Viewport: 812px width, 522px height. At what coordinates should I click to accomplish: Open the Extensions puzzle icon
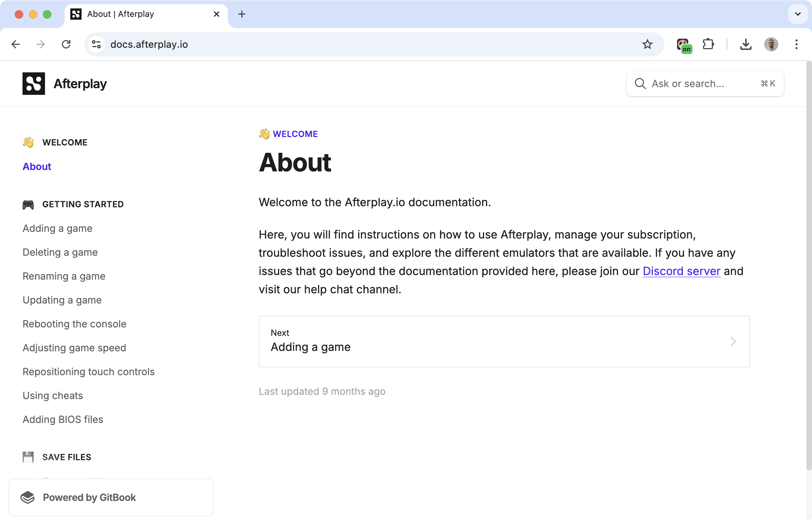(708, 44)
